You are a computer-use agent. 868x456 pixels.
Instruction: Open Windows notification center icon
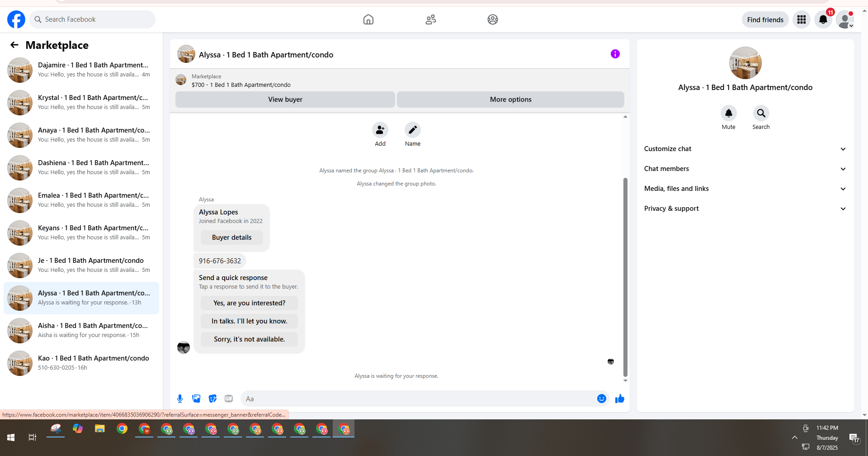[854, 437]
